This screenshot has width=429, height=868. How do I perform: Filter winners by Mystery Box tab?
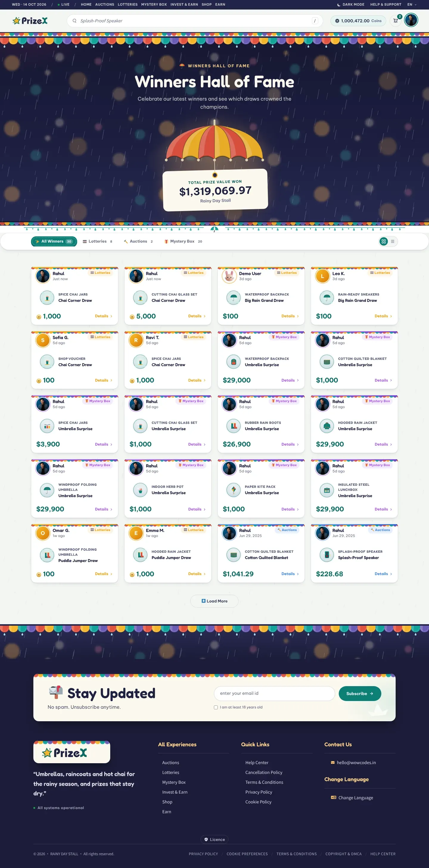(183, 241)
